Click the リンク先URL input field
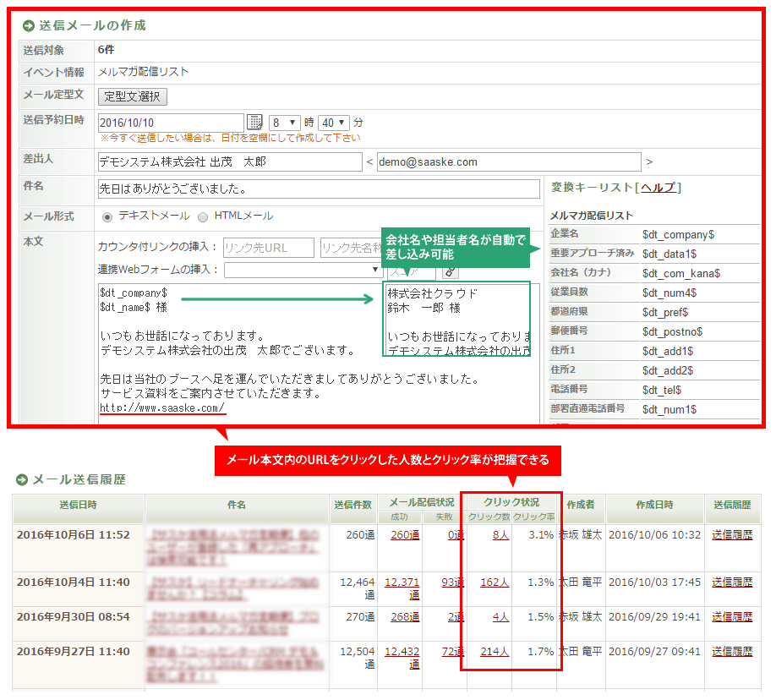776x700 pixels. [x=268, y=248]
